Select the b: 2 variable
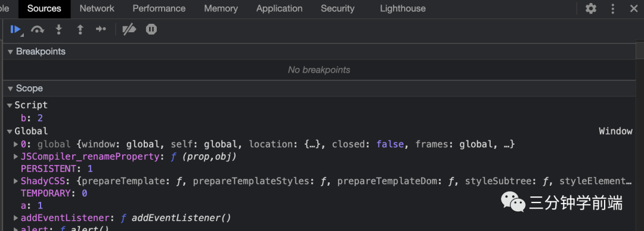Screen dimensions: 644x231 (32, 118)
